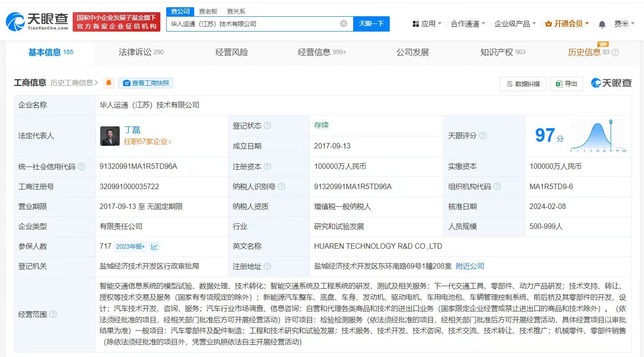This screenshot has height=357, width=644.
Task: Open insured employees trend chart icon
Action: click(154, 246)
